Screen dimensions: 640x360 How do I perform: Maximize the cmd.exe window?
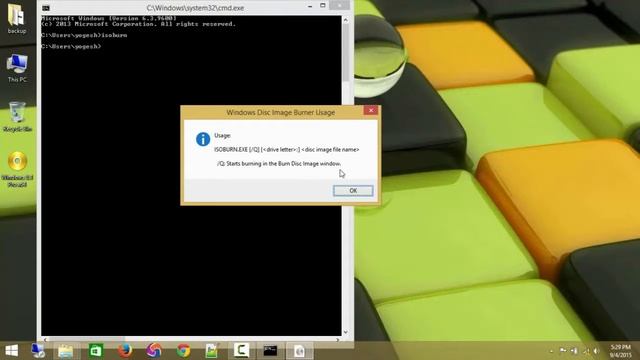(x=322, y=6)
